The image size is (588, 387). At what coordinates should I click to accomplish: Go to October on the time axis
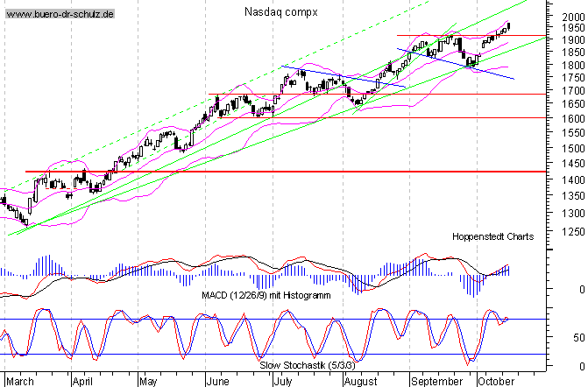click(x=493, y=382)
